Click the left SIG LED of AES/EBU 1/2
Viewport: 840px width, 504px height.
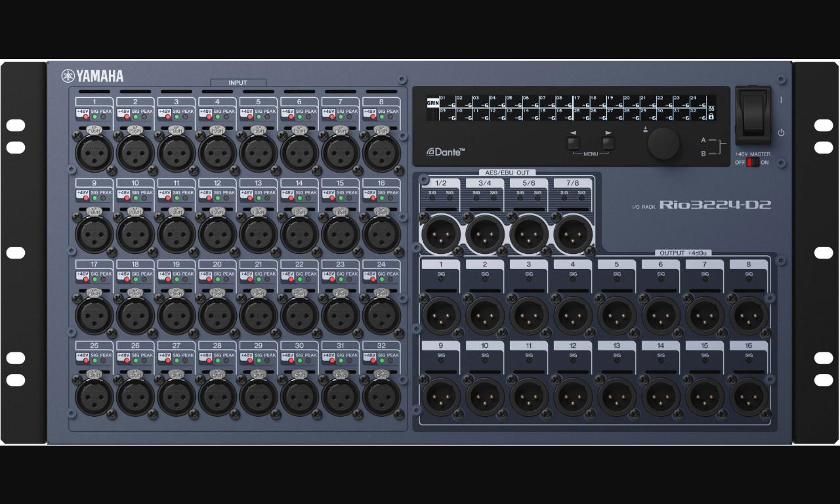(x=432, y=198)
